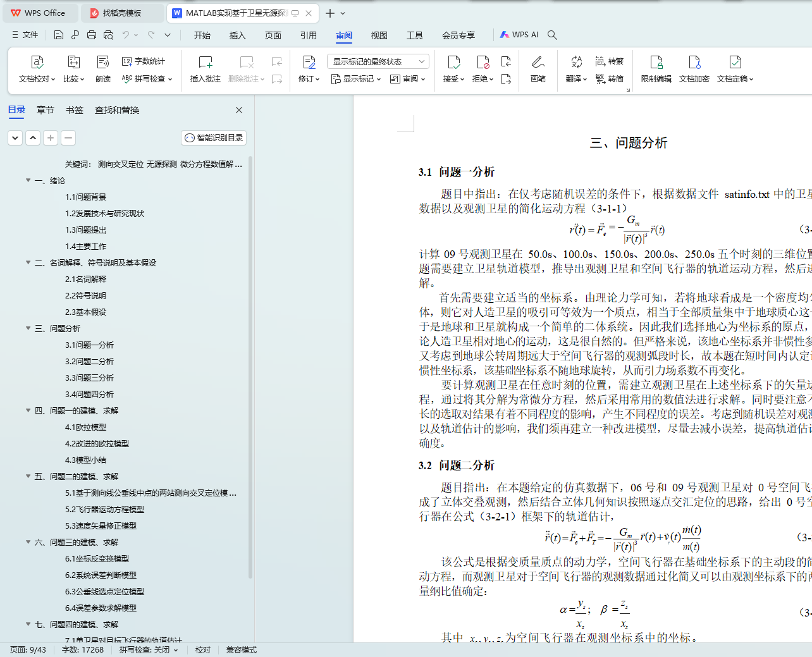
Task: Switch to the 找稻壳模板 window tab
Action: click(x=122, y=13)
